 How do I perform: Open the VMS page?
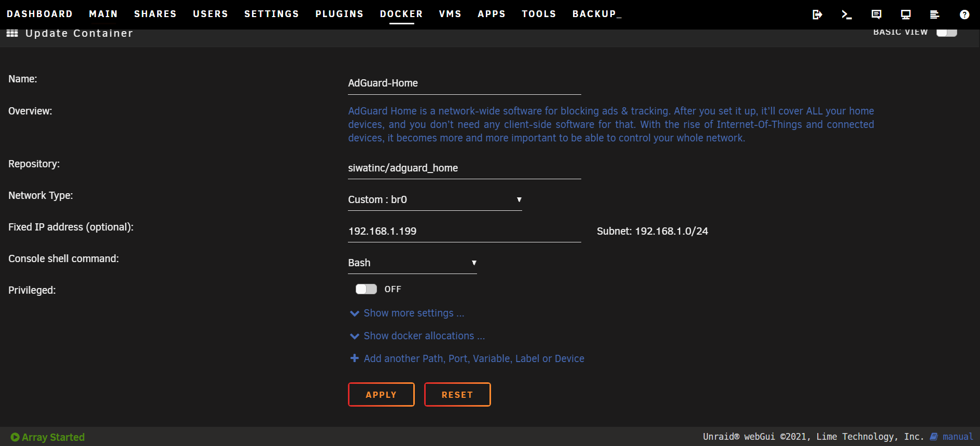(450, 14)
